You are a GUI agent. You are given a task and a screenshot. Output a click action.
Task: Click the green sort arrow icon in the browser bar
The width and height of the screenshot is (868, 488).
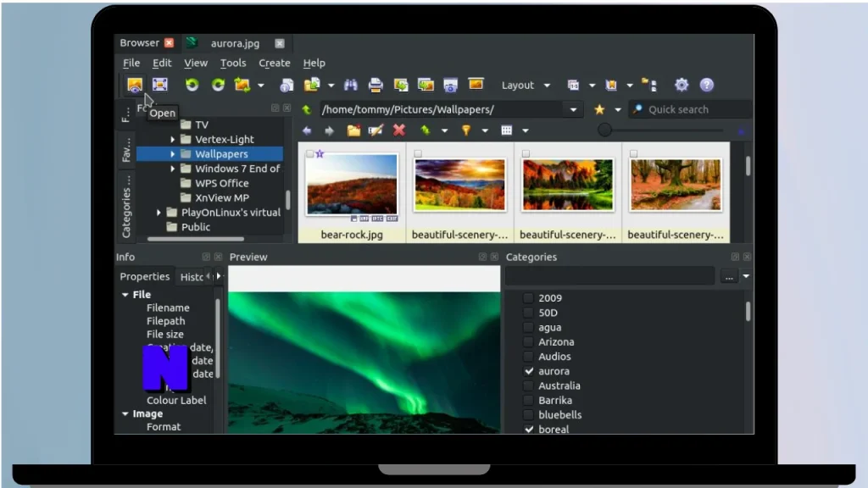click(x=426, y=130)
